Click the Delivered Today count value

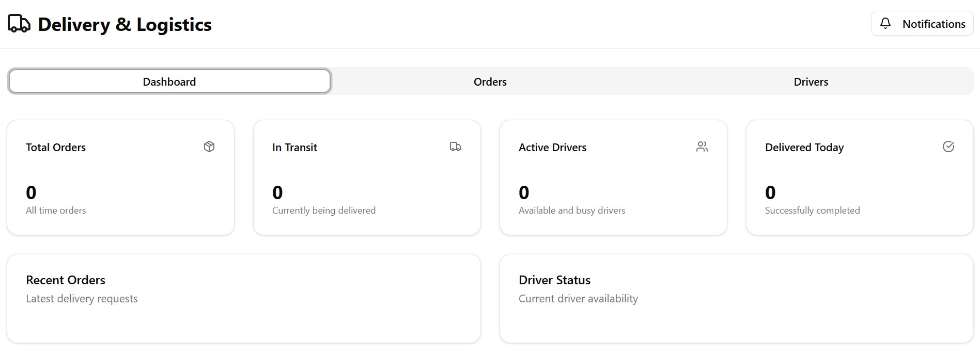click(x=770, y=192)
